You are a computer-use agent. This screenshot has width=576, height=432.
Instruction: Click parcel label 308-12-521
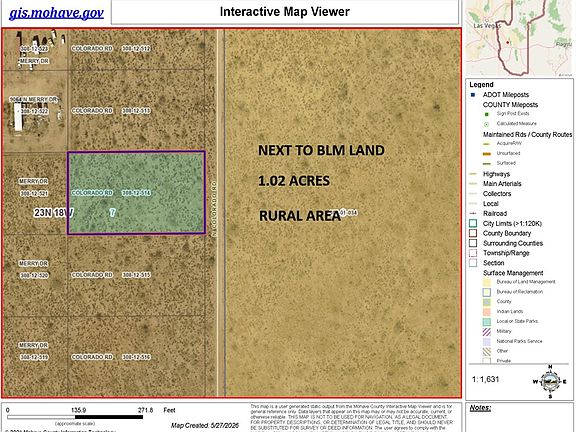[x=34, y=193]
